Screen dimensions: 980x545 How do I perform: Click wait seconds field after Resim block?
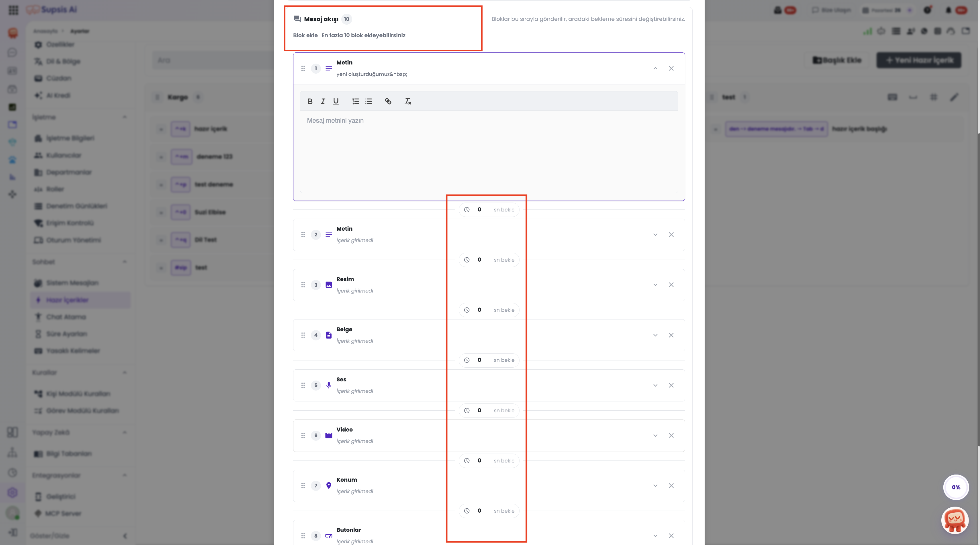tap(479, 310)
